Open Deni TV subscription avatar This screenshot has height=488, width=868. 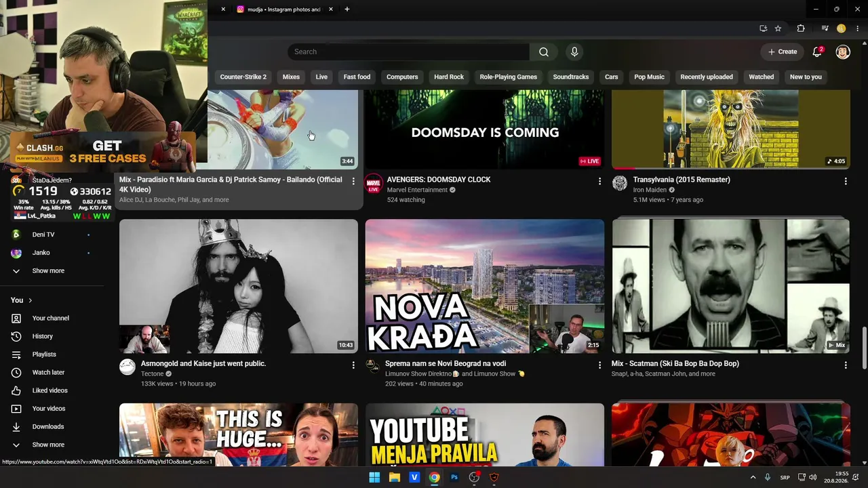click(x=16, y=235)
